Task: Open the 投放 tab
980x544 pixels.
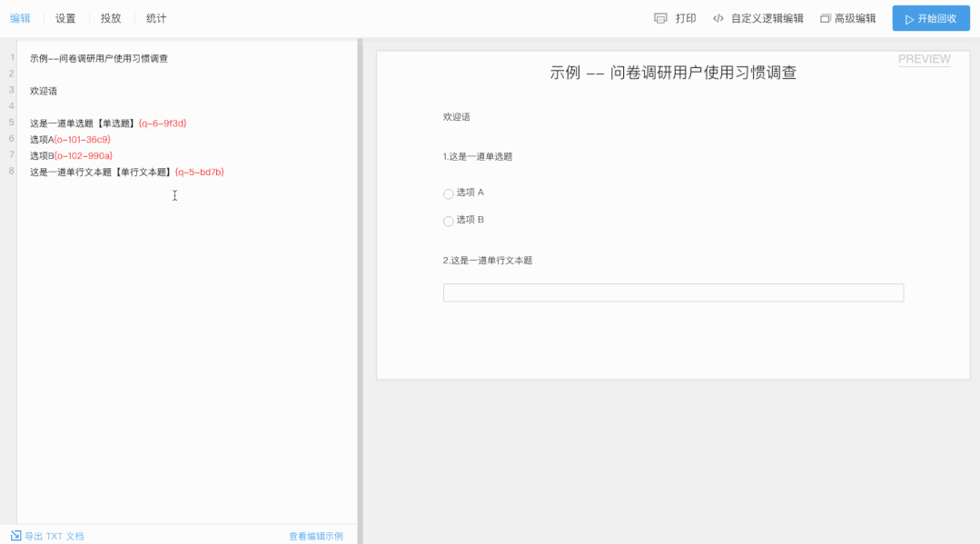Action: [111, 18]
